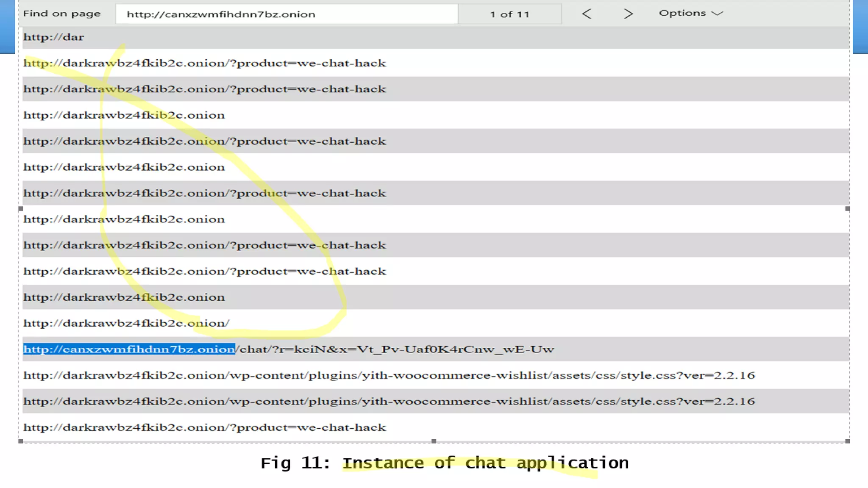Click the bottom-left corner resize handle

pyautogui.click(x=21, y=441)
